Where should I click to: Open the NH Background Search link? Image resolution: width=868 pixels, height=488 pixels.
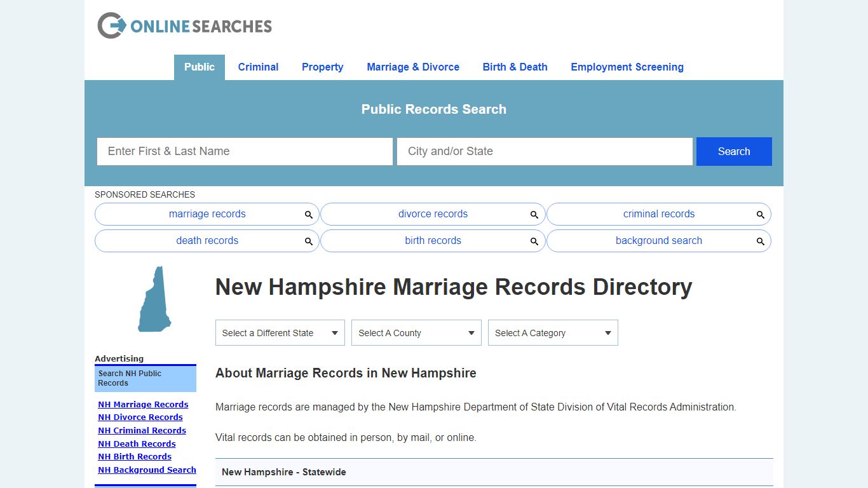tap(147, 470)
